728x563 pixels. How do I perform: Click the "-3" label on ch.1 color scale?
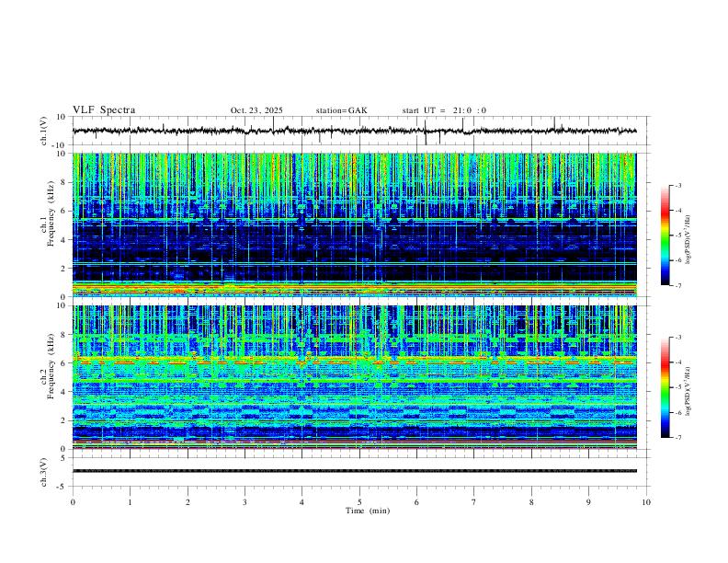[x=677, y=185]
